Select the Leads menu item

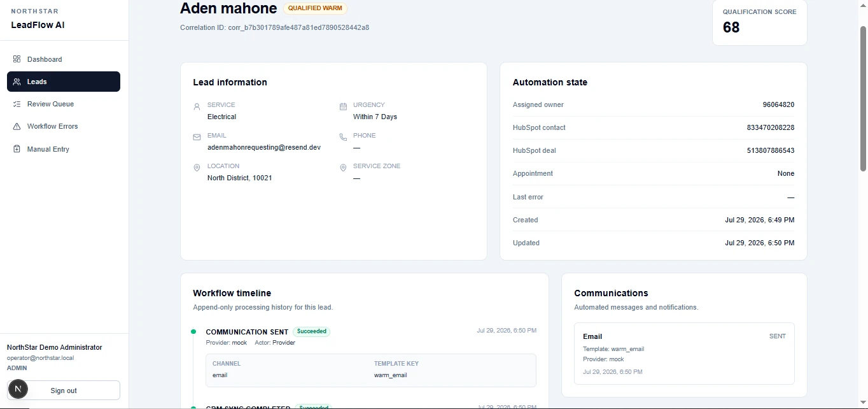(x=64, y=82)
